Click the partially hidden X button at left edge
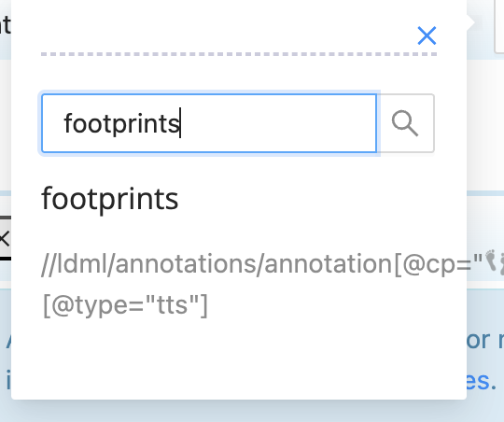 [x=5, y=239]
